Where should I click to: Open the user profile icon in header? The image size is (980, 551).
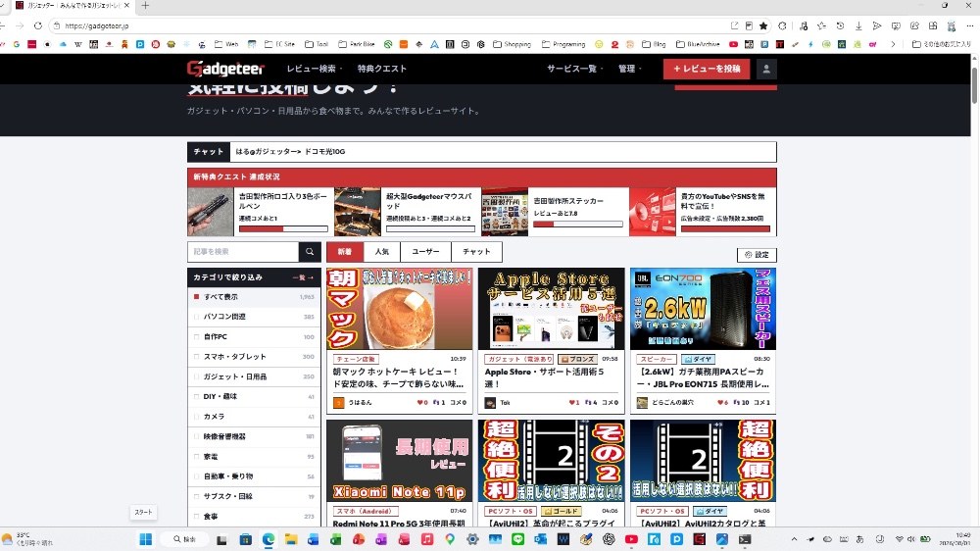pyautogui.click(x=766, y=69)
